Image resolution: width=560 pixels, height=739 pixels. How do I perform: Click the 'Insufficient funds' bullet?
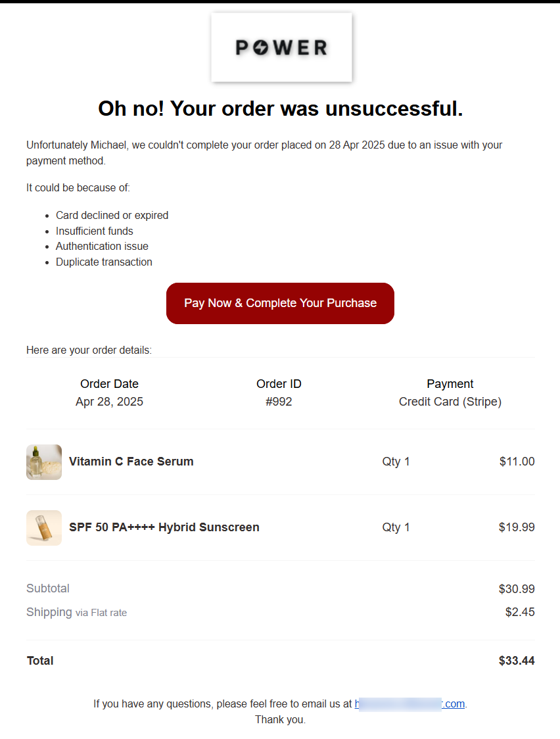pos(95,231)
